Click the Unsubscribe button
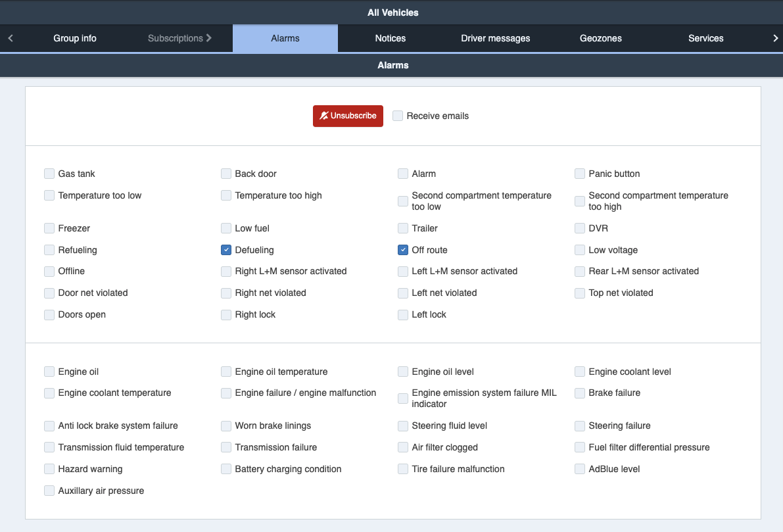This screenshot has width=783, height=532. [348, 116]
